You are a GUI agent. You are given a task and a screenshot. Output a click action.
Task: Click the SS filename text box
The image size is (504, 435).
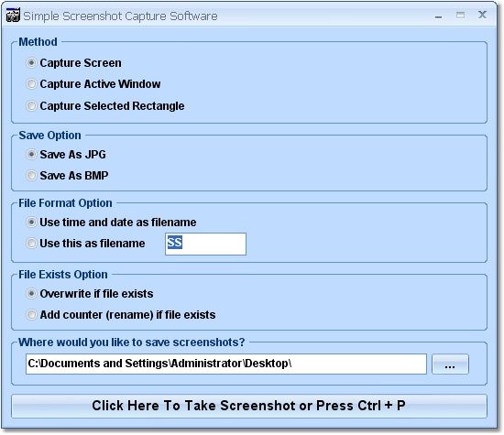coord(205,244)
